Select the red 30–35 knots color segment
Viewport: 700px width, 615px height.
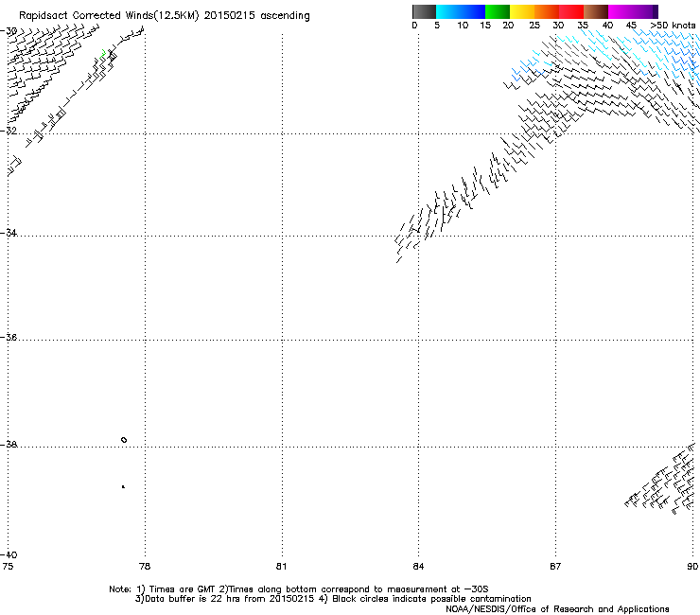click(571, 11)
